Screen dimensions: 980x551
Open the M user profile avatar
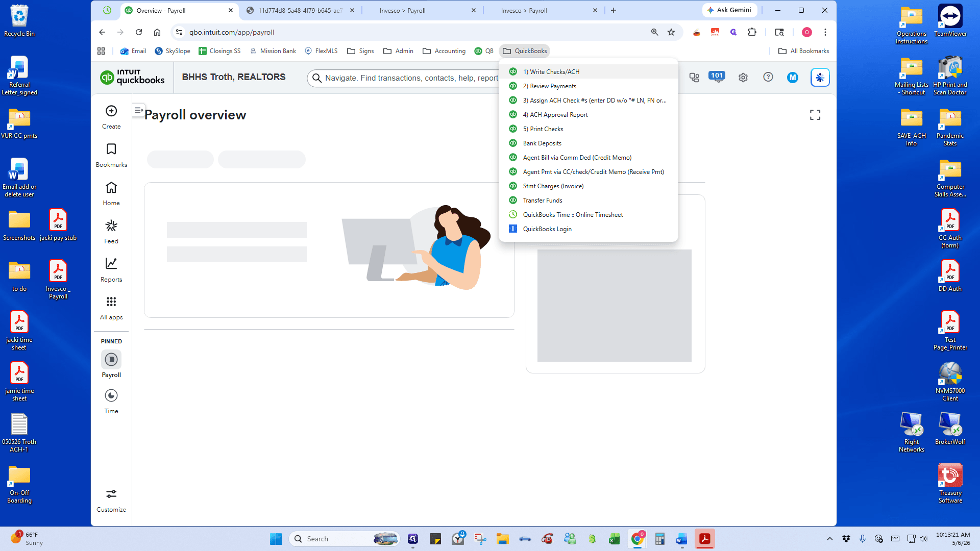(x=793, y=78)
